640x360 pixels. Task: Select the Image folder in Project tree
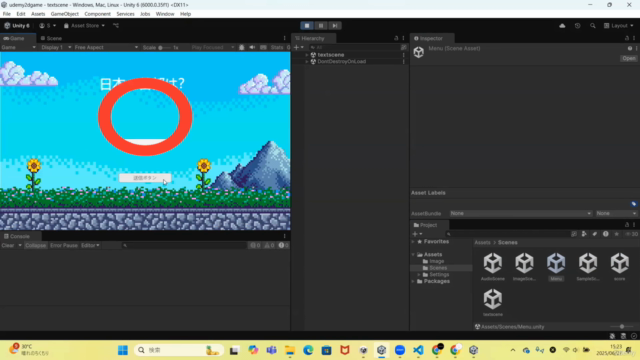click(436, 261)
